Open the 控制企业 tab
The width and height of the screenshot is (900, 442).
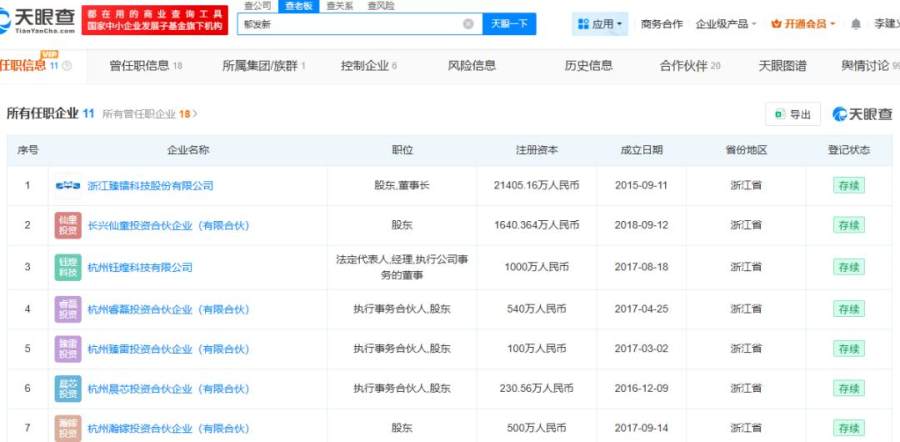point(368,66)
